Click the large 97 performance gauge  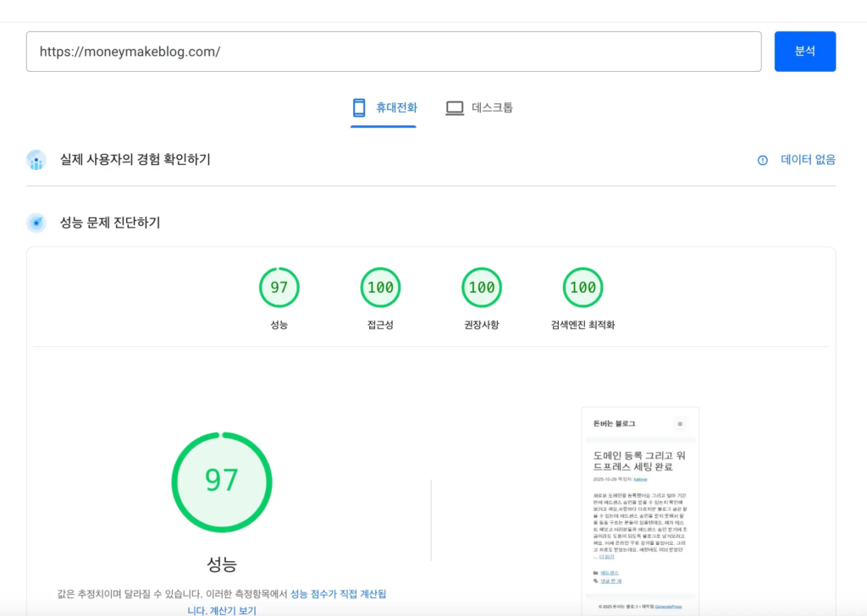222,481
